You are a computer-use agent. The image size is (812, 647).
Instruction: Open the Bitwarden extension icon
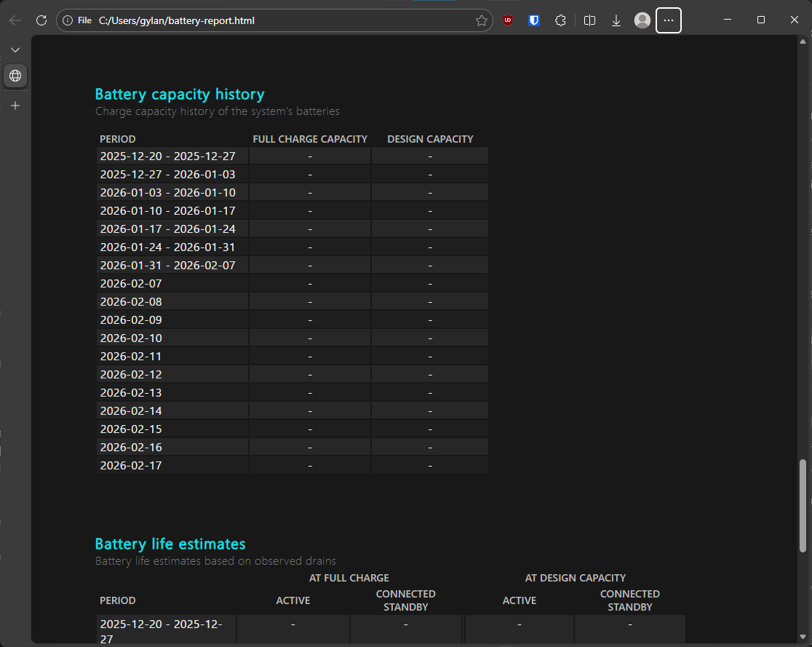pyautogui.click(x=533, y=20)
